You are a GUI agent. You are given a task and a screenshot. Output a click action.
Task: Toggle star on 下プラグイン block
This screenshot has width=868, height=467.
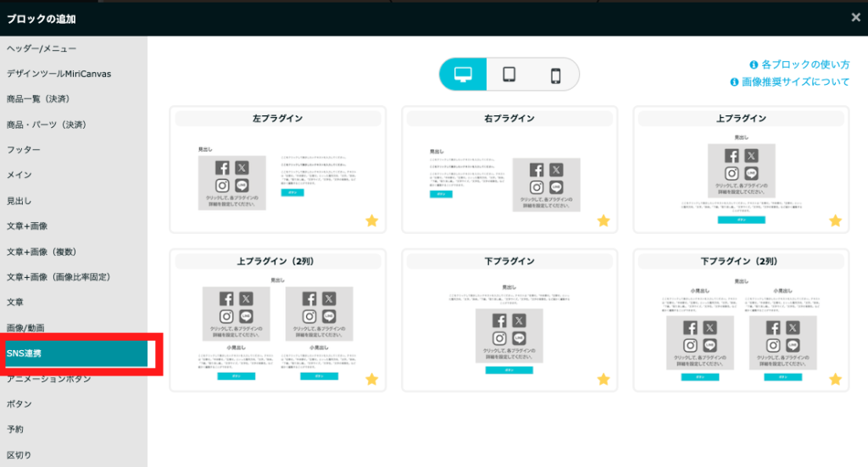pos(604,379)
